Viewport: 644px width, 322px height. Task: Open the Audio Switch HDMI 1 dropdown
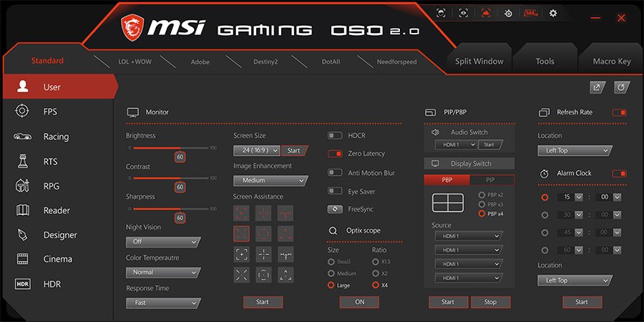pos(456,145)
